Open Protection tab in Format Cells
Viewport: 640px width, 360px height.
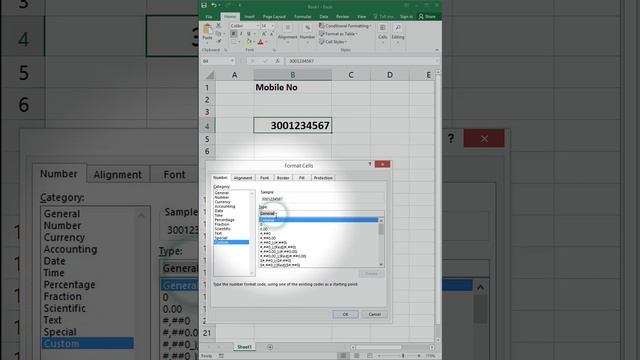[323, 178]
